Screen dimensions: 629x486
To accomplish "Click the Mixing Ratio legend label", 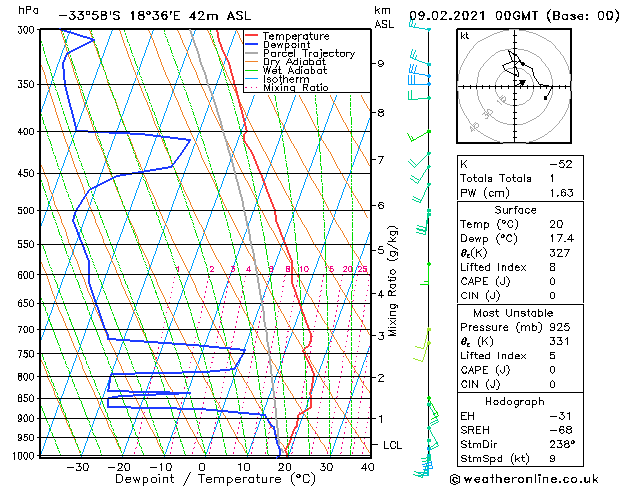I will [x=296, y=88].
